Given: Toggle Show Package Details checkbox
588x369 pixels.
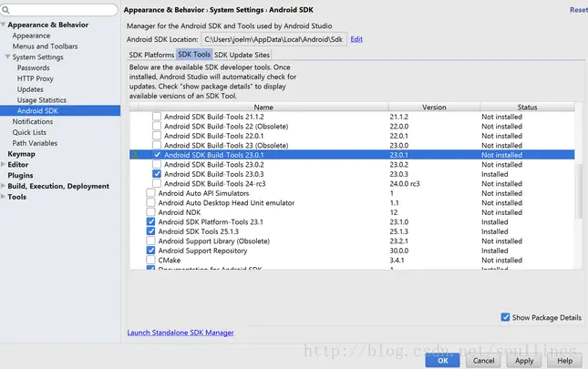Looking at the screenshot, I should 506,317.
